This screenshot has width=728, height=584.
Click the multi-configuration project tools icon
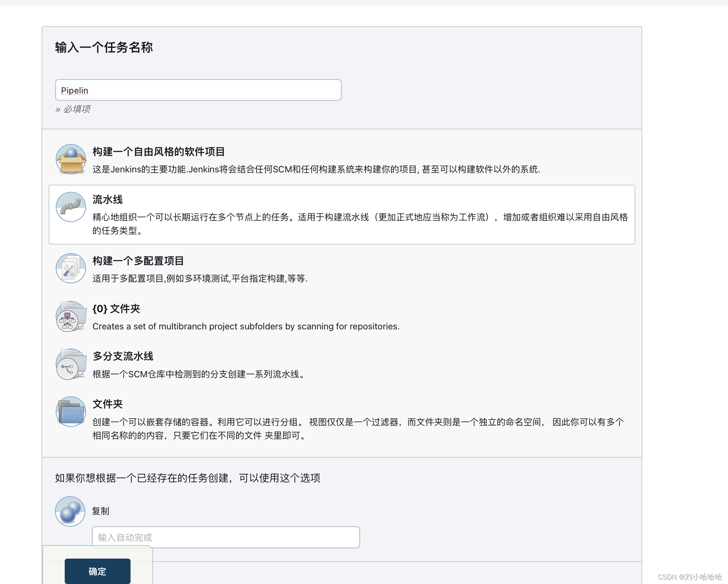pyautogui.click(x=71, y=268)
